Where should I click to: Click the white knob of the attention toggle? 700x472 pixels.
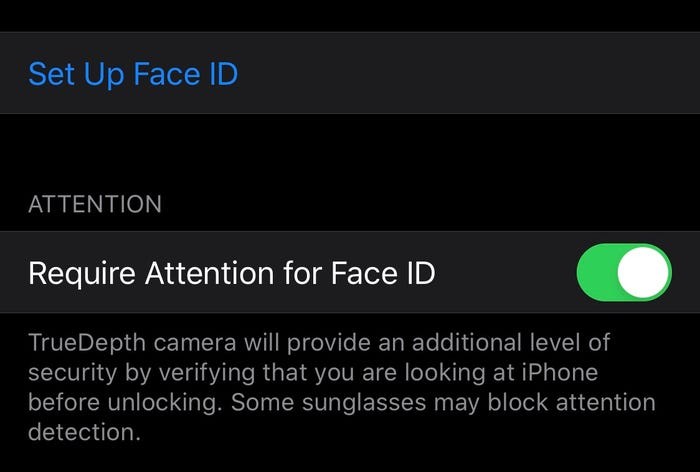click(643, 272)
